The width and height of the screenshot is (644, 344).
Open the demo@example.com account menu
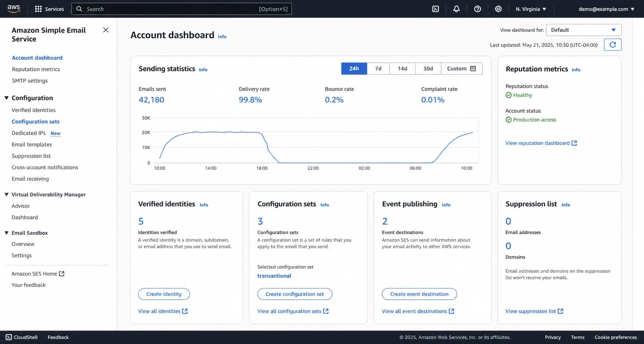(x=606, y=9)
